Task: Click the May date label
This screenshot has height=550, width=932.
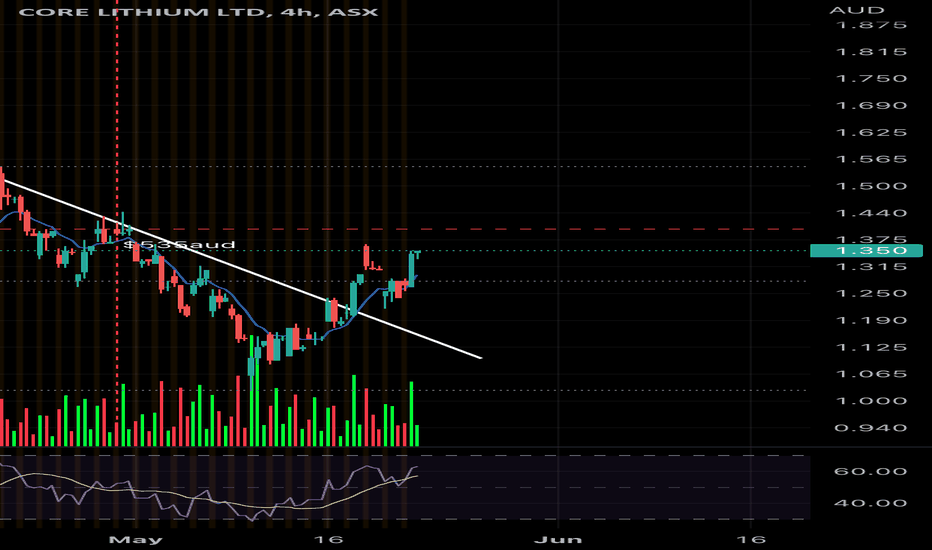Action: [136, 539]
